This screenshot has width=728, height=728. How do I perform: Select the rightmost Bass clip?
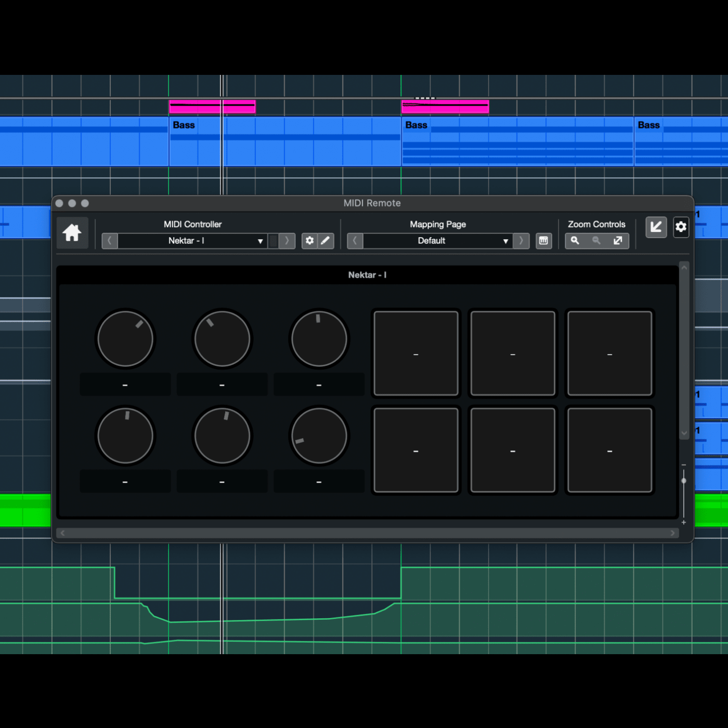coord(681,141)
